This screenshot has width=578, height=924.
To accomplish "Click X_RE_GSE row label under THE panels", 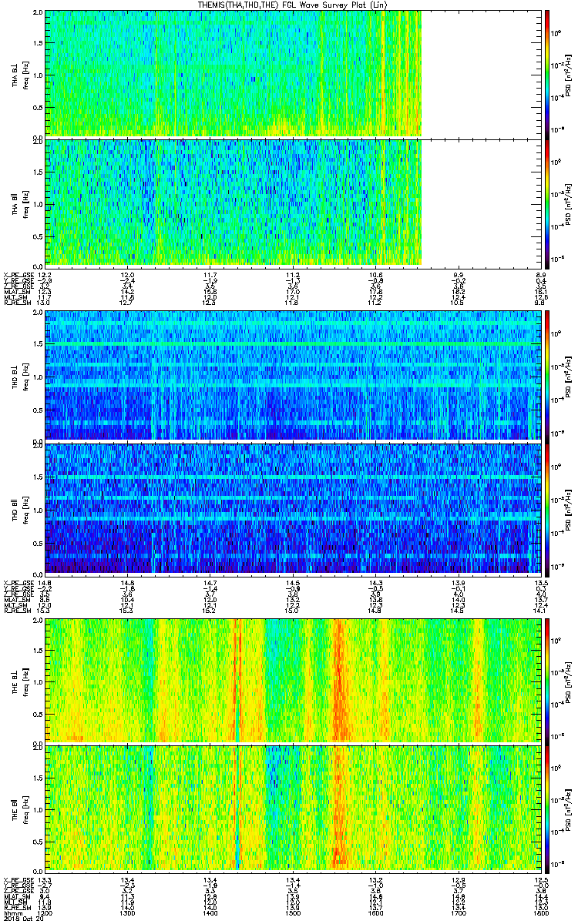I will pyautogui.click(x=17, y=879).
